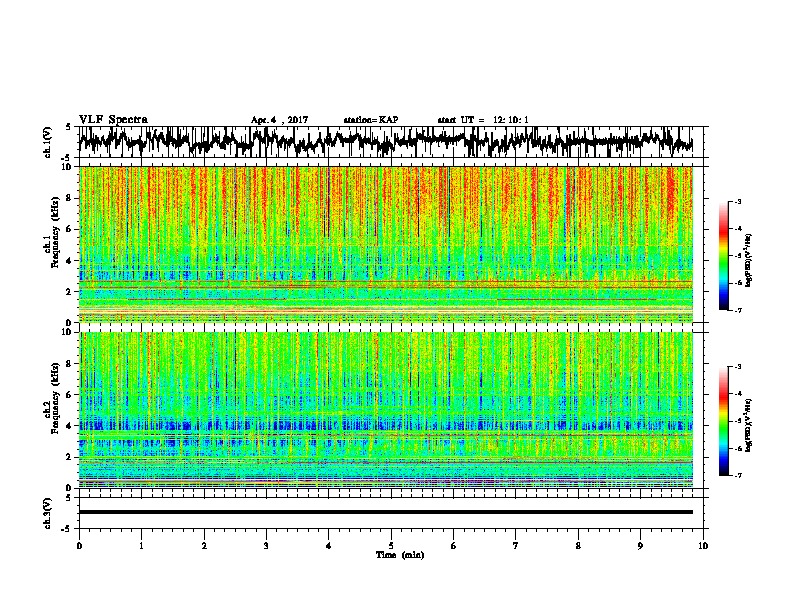The image size is (792, 612).
Task: Click the "-5" volt tick on ch.1(V) axis
Action: pyautogui.click(x=67, y=158)
